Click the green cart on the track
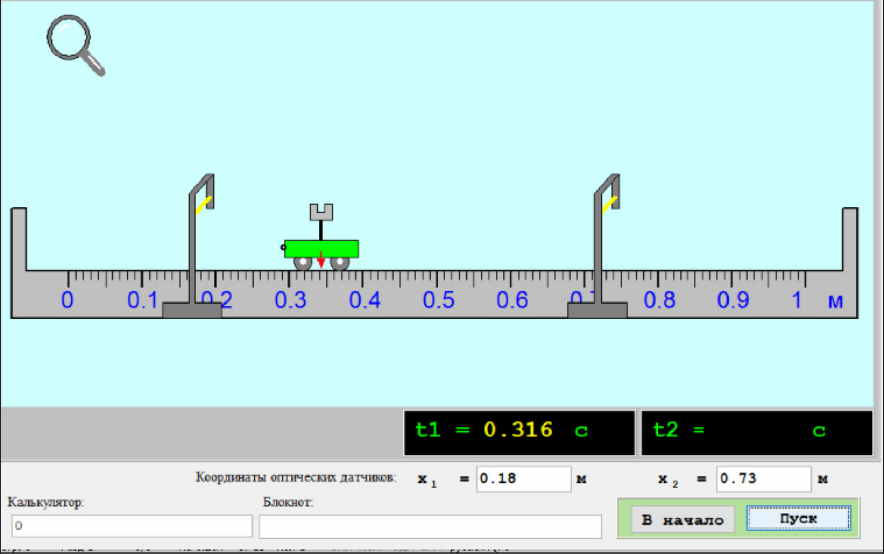This screenshot has height=554, width=884. (x=321, y=249)
